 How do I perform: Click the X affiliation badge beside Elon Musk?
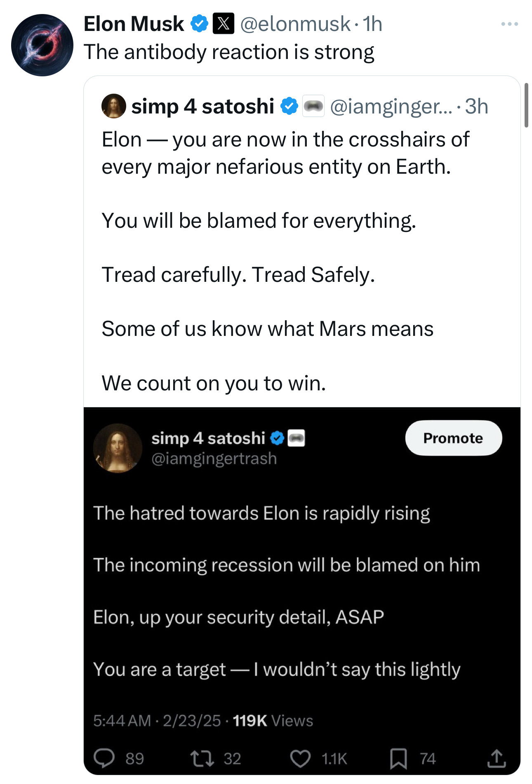point(223,24)
